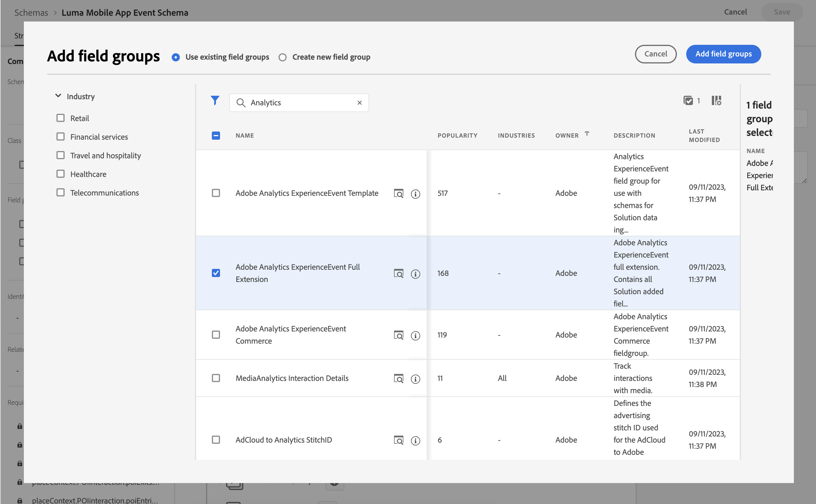Clear the Analytics search text
Screen dimensions: 816x504
tap(359, 103)
